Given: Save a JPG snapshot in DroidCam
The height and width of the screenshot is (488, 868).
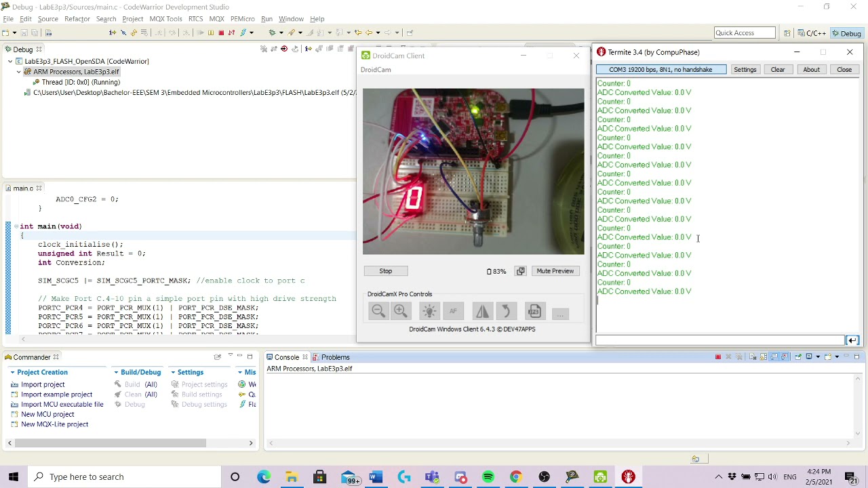Looking at the screenshot, I should pos(534,311).
